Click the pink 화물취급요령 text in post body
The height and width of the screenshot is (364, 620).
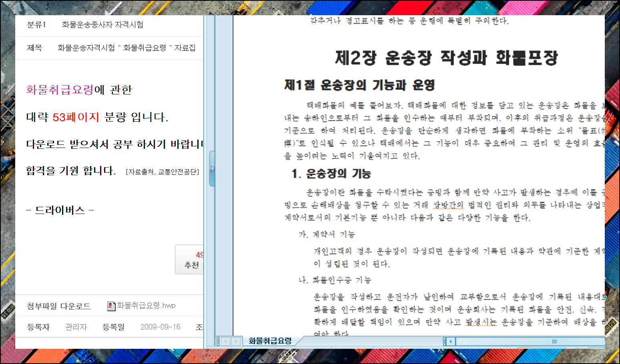point(60,90)
